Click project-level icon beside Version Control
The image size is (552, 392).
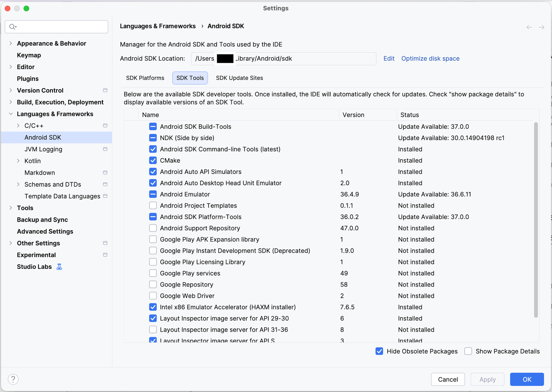click(x=105, y=90)
